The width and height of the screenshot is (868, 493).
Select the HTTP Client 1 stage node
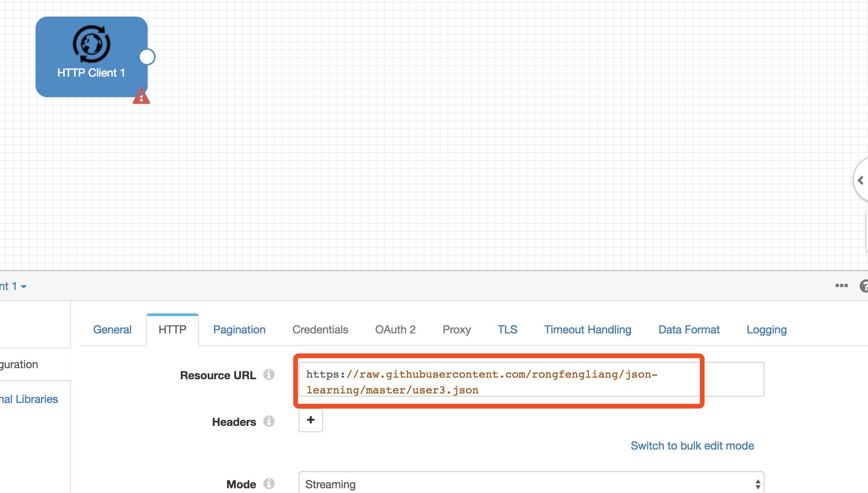click(92, 57)
